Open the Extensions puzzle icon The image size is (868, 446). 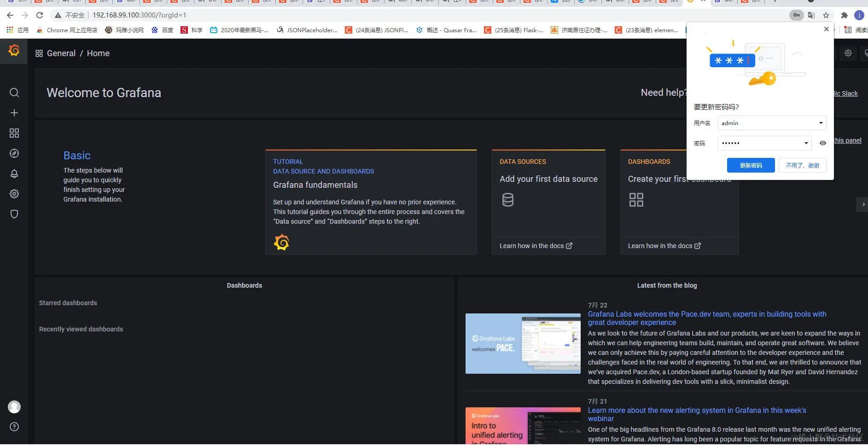845,15
